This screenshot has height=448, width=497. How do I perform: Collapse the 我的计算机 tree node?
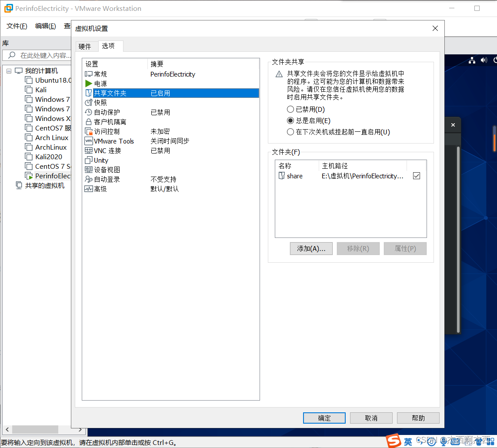click(x=9, y=71)
